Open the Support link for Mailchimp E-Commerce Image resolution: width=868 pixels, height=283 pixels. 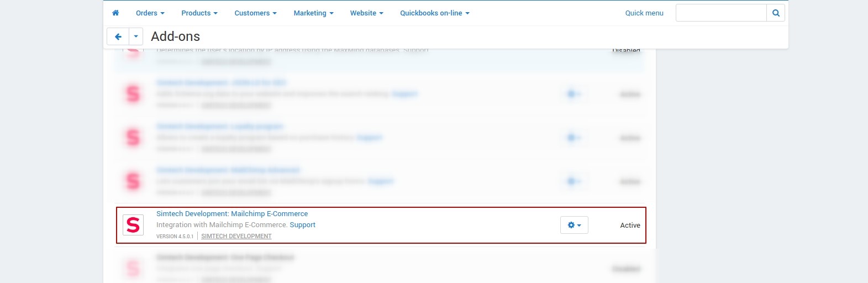point(303,224)
